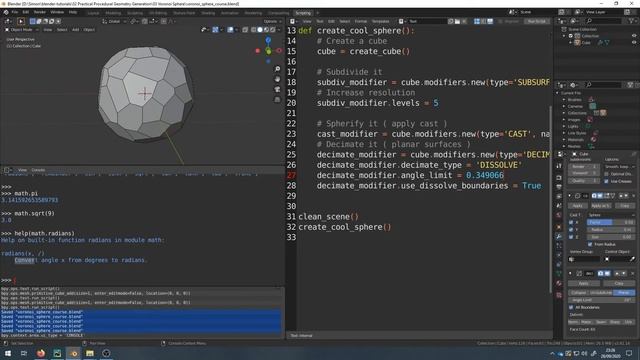Expand the Cube item in outliner

(x=571, y=42)
